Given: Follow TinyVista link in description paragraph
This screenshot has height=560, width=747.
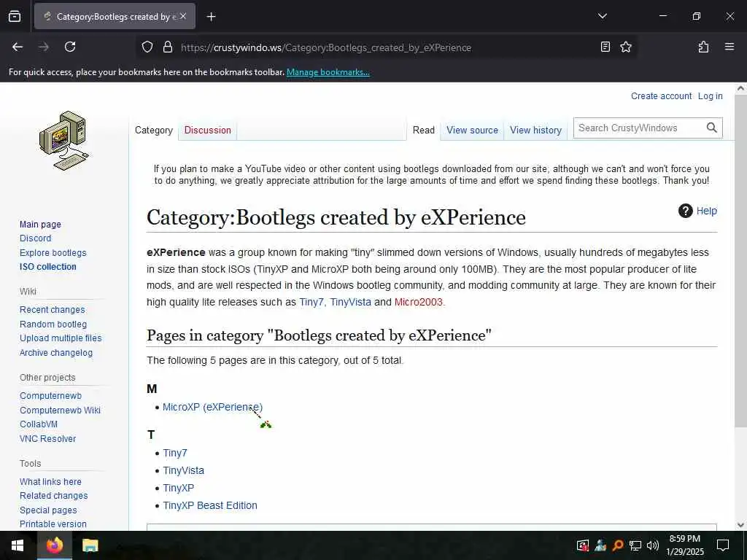Looking at the screenshot, I should point(350,302).
